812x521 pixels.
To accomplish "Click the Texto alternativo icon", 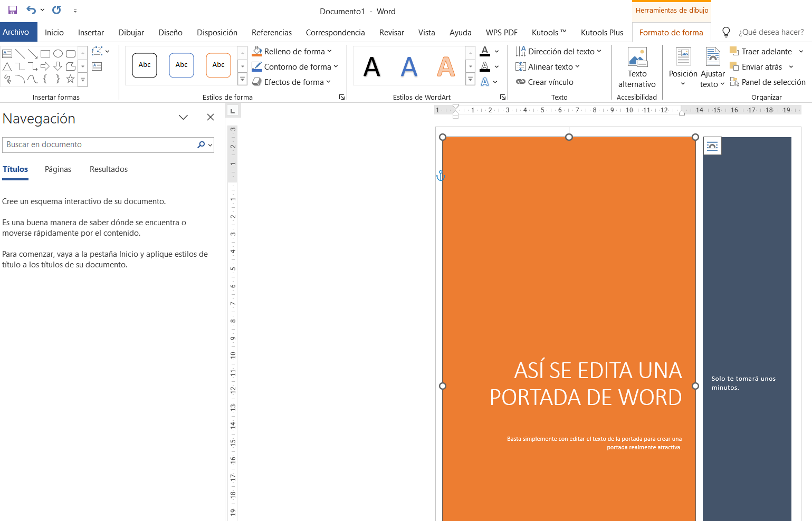I will [x=637, y=57].
